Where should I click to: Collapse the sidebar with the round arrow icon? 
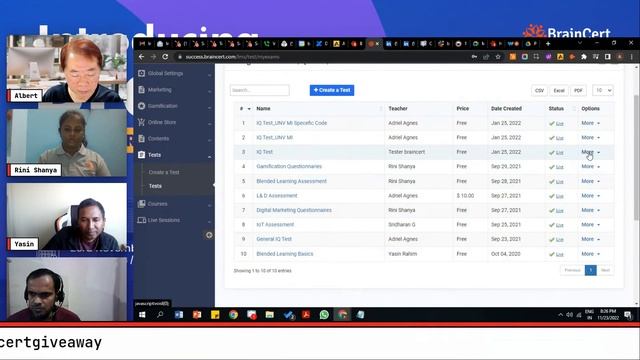click(x=209, y=235)
